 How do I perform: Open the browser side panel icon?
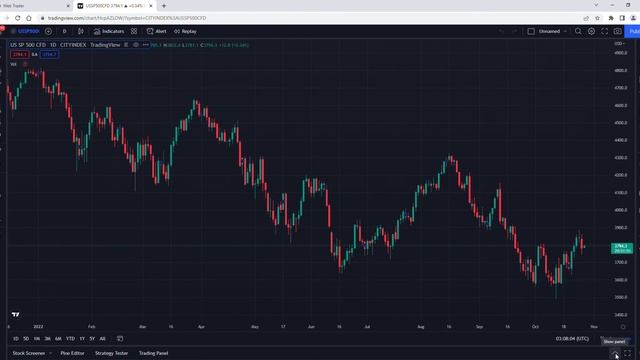click(x=622, y=18)
